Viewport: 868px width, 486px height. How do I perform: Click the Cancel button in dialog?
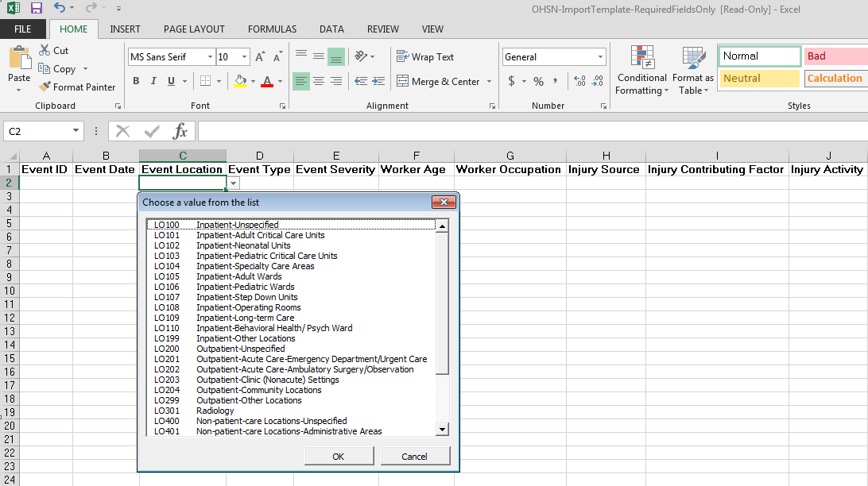coord(415,457)
